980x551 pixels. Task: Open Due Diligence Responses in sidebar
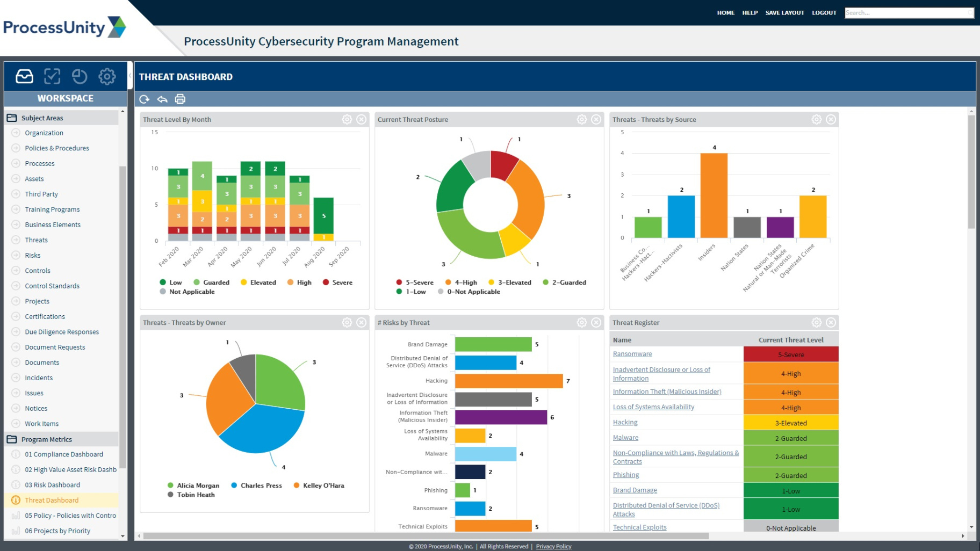[x=62, y=332]
